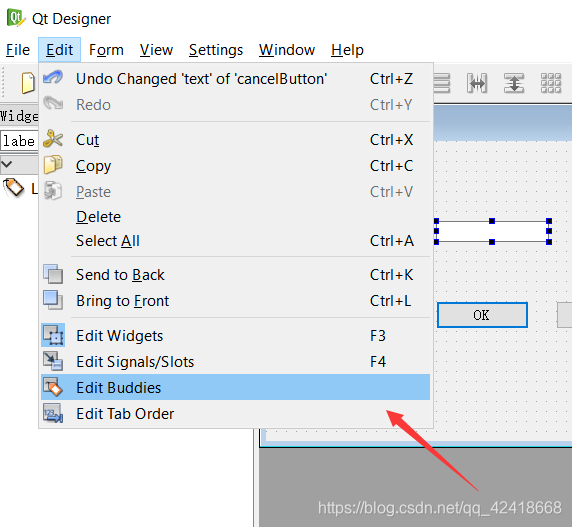Choose Send to Back
Screen dimensions: 572x527
click(236, 275)
